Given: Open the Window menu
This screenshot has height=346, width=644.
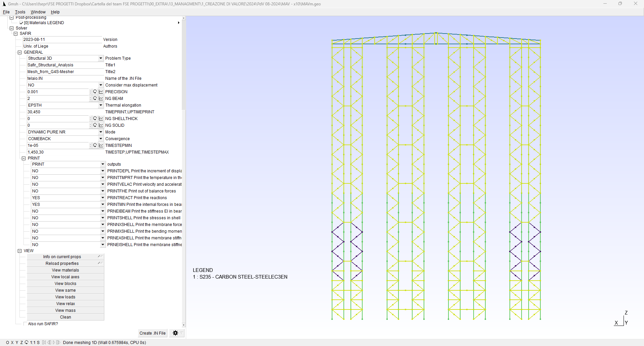Looking at the screenshot, I should click(x=38, y=12).
